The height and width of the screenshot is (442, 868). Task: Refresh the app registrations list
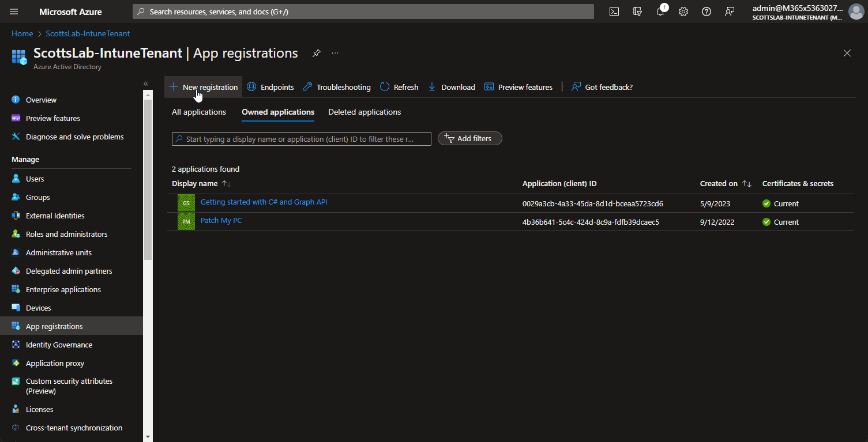(399, 87)
